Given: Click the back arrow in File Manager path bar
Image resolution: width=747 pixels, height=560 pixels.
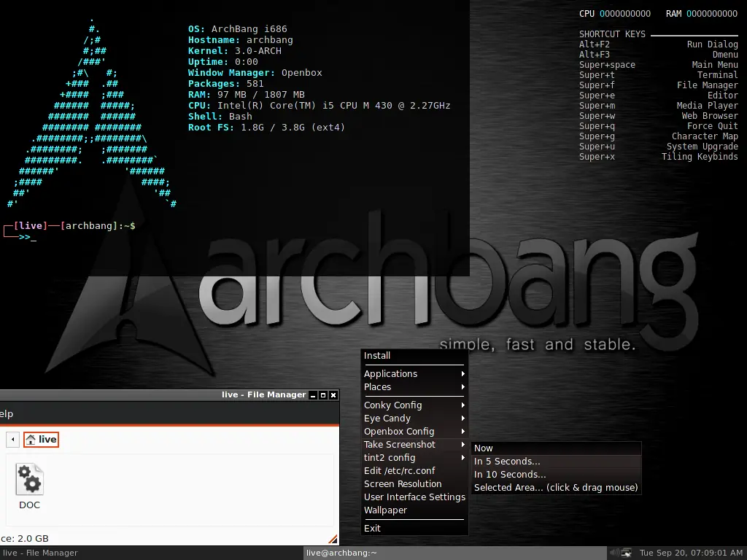Looking at the screenshot, I should [x=12, y=439].
